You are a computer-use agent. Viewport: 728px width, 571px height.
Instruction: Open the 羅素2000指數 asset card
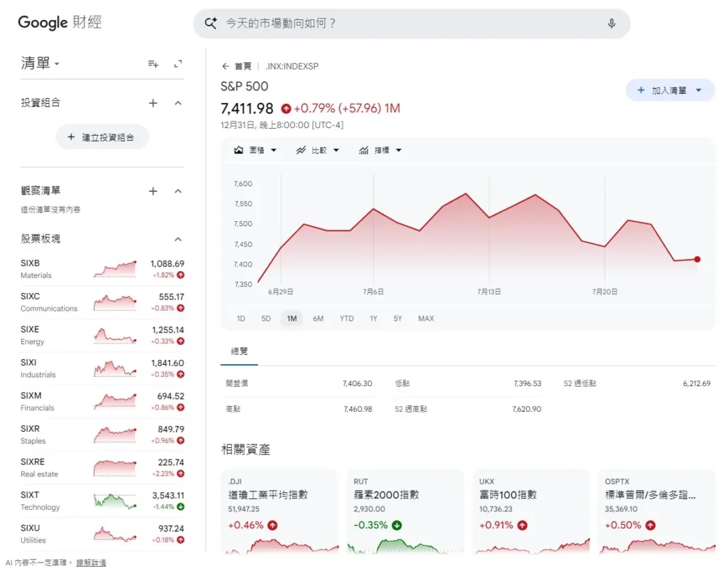405,512
